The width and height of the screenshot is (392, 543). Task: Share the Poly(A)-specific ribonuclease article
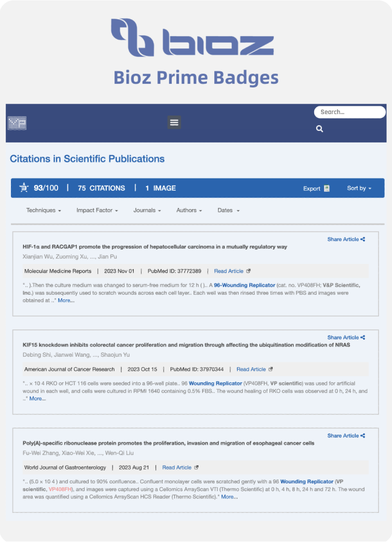pos(346,436)
